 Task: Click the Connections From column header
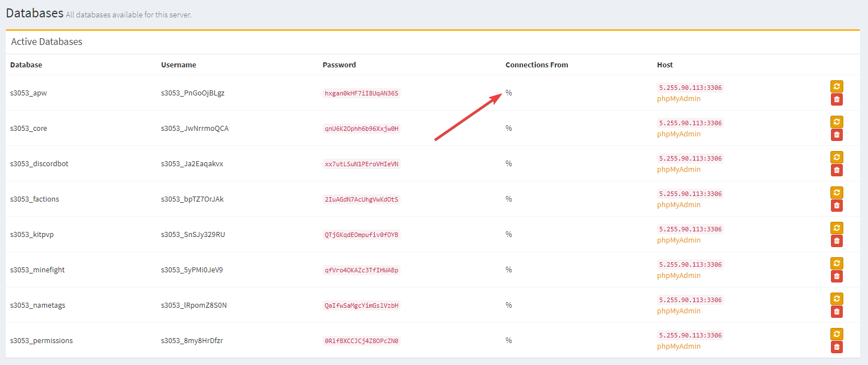(x=536, y=65)
